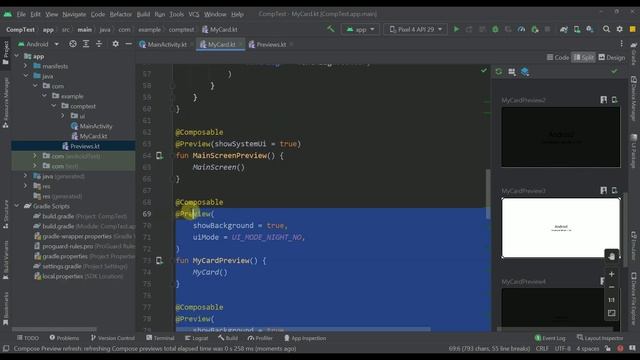This screenshot has width=640, height=360.
Task: Expand the ui package
Action: (x=62, y=116)
